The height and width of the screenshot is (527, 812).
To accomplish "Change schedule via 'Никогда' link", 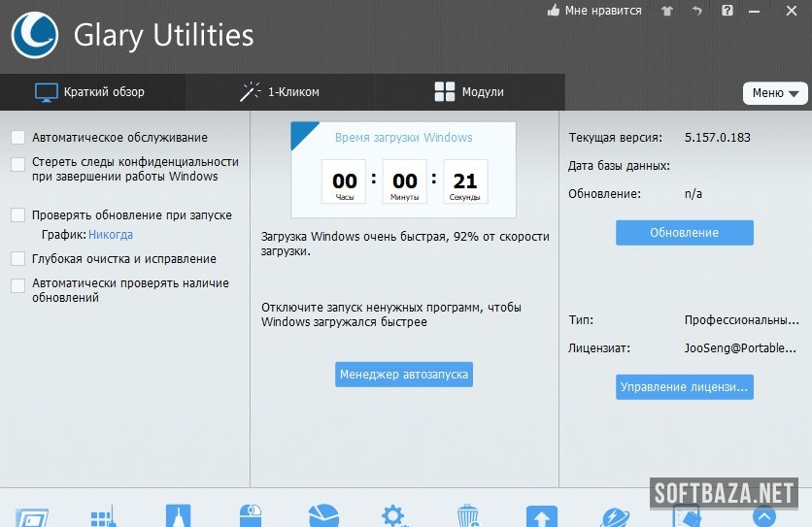I will (x=111, y=235).
